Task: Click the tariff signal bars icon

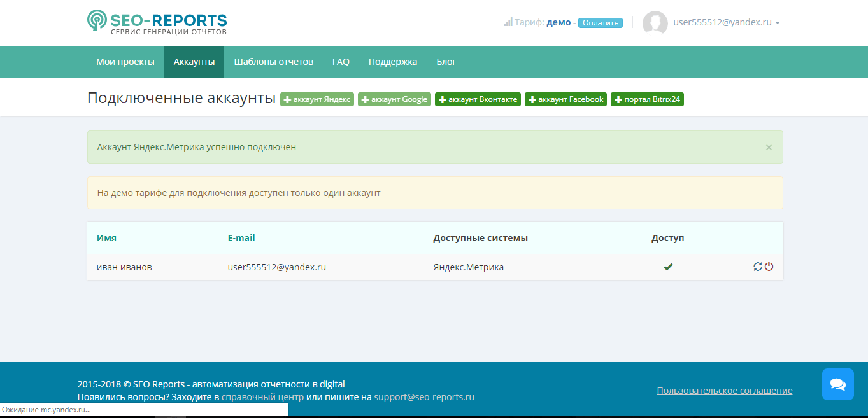Action: pos(508,22)
